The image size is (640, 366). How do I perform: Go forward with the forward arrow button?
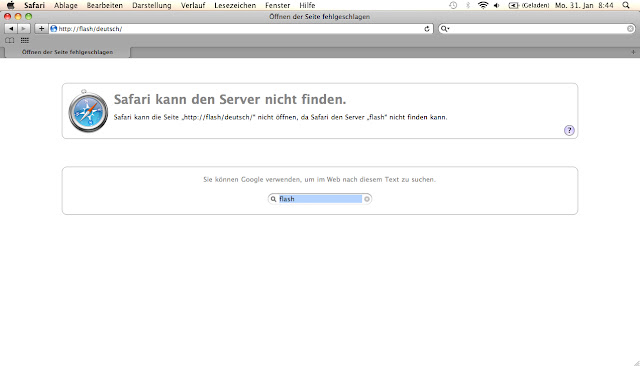point(24,29)
